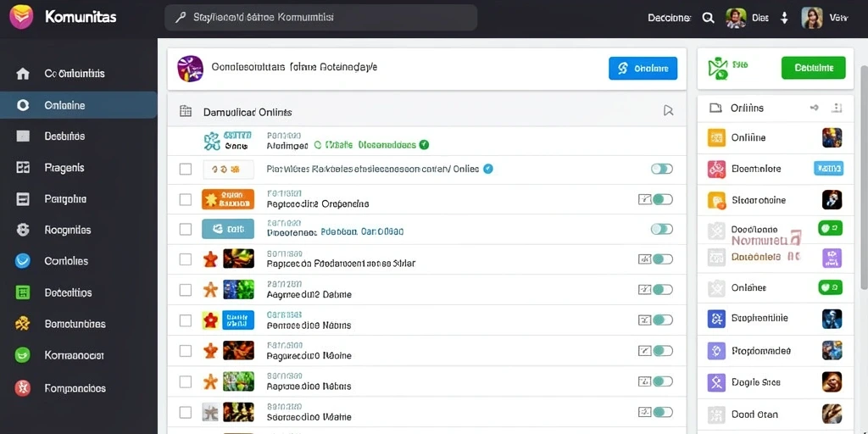This screenshot has height=434, width=868.
Task: Click the Pengohre sidebar icon
Action: click(x=23, y=199)
